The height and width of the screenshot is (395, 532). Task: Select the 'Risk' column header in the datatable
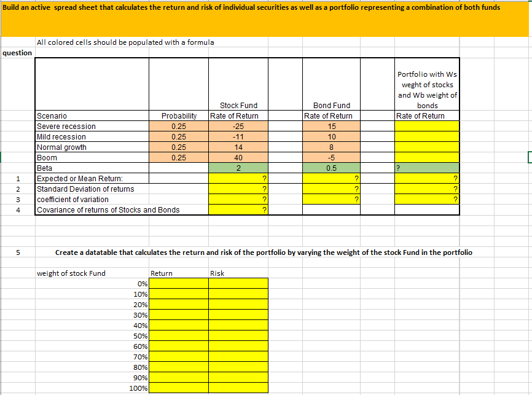click(216, 273)
